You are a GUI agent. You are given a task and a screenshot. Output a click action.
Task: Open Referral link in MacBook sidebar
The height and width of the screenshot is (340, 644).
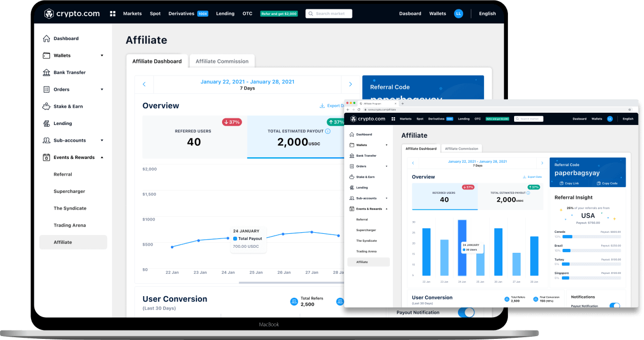pyautogui.click(x=62, y=174)
